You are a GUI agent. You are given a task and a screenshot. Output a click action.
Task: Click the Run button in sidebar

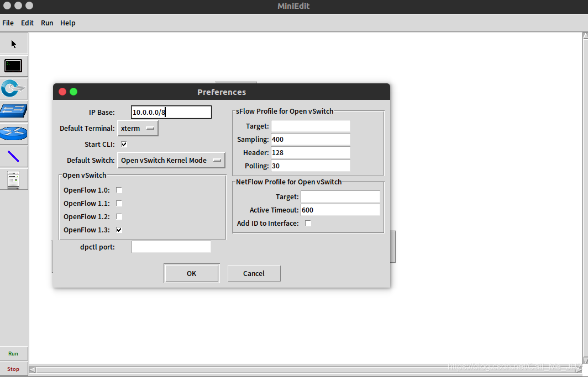point(13,353)
